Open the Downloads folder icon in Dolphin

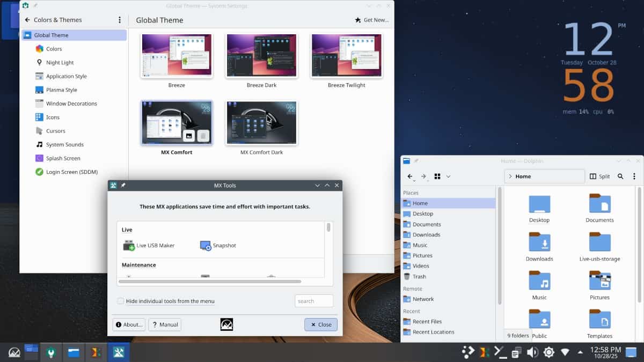(539, 242)
